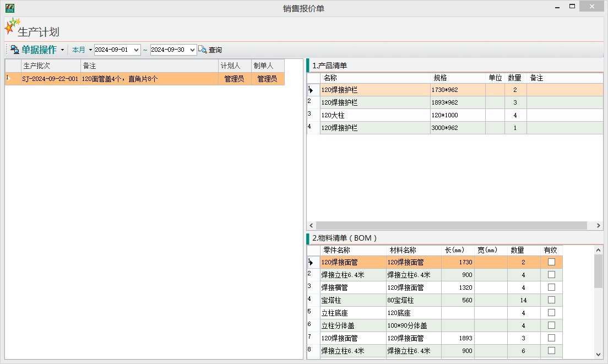Click the 材料名称 column header
Screen dimensions: 608x364
[414, 251]
